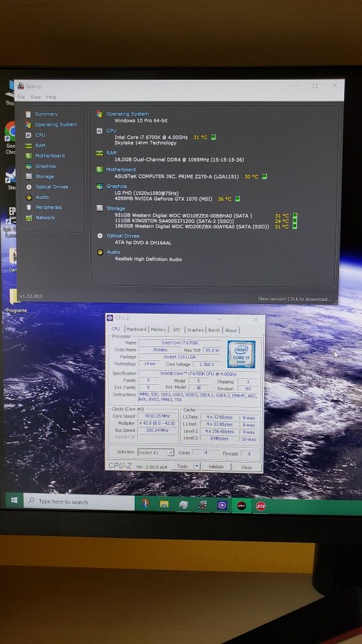This screenshot has height=644, width=362.
Task: Click the Windows 10 Pro 64-bit text
Action: pos(140,121)
